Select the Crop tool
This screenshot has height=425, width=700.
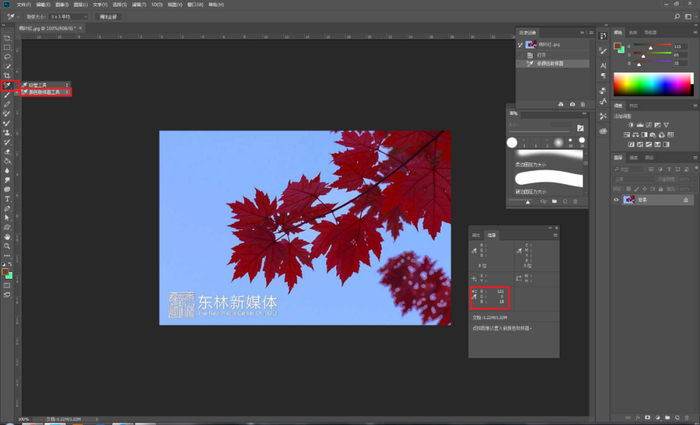(7, 75)
